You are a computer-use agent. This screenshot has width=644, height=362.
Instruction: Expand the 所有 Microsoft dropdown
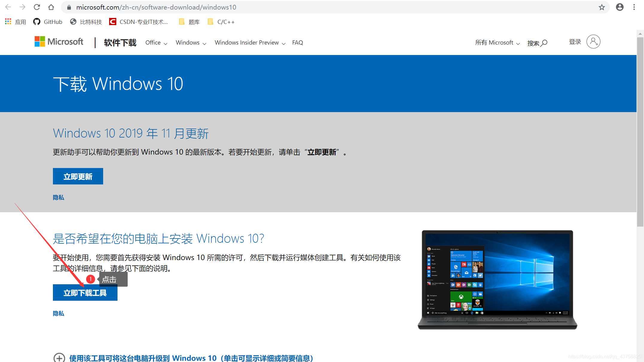point(498,43)
